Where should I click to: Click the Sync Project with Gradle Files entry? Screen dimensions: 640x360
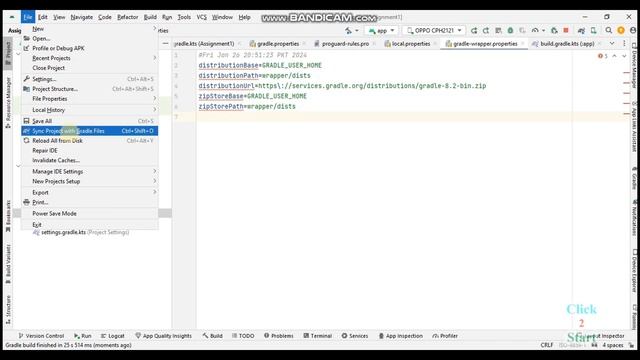[89, 131]
